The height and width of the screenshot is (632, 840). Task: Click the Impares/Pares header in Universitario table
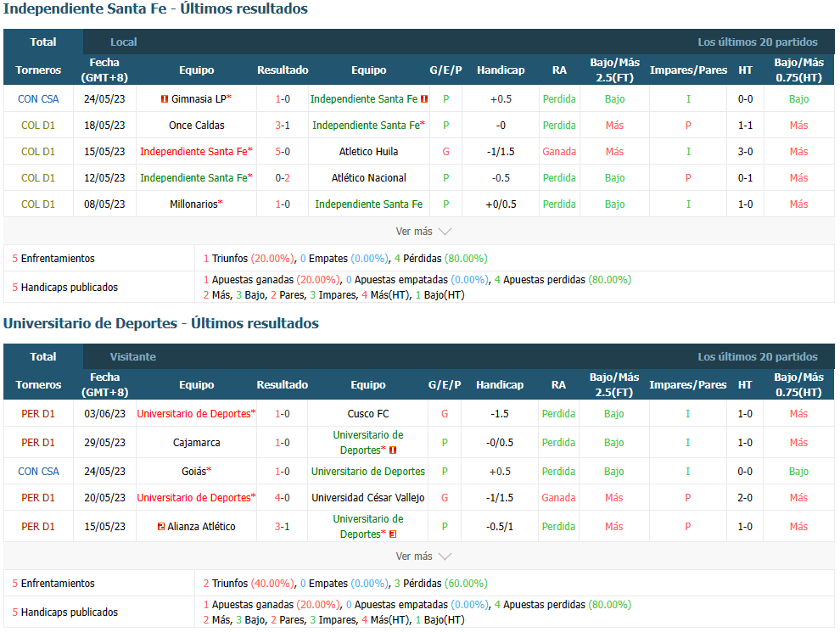point(688,385)
